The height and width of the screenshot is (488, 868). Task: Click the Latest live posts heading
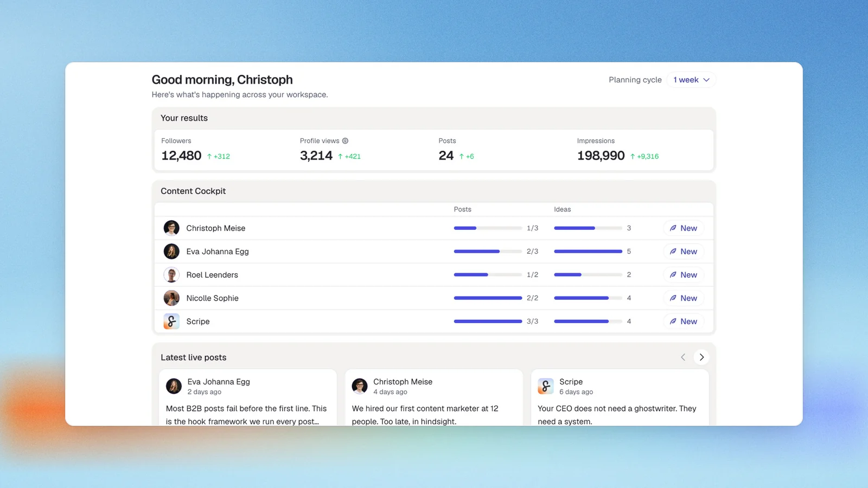[194, 357]
